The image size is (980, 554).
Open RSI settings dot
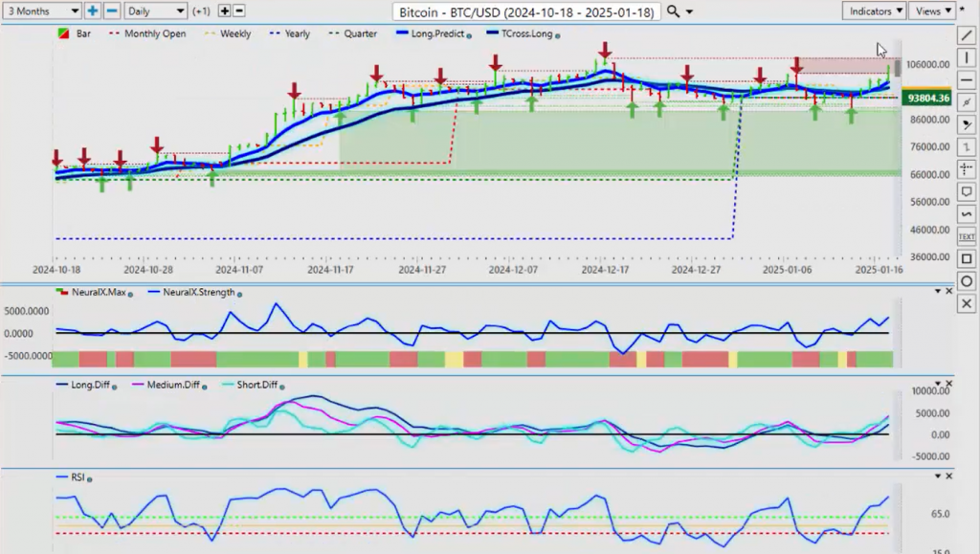point(89,479)
